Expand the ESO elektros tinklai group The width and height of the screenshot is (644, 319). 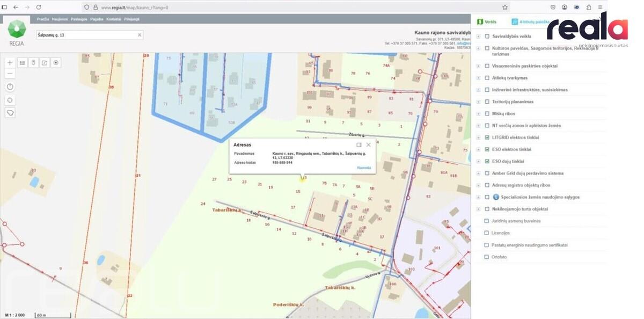(x=478, y=149)
